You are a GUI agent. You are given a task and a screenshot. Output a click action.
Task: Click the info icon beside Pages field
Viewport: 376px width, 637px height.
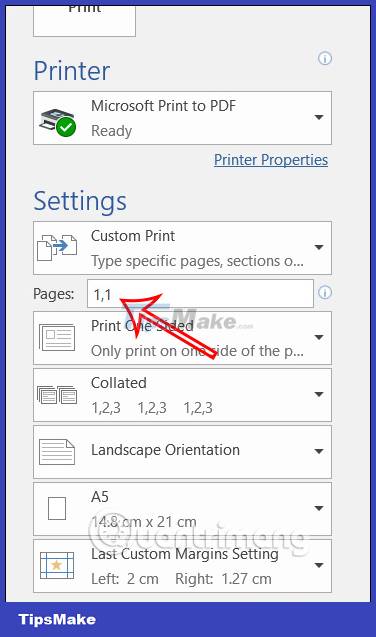pos(324,292)
